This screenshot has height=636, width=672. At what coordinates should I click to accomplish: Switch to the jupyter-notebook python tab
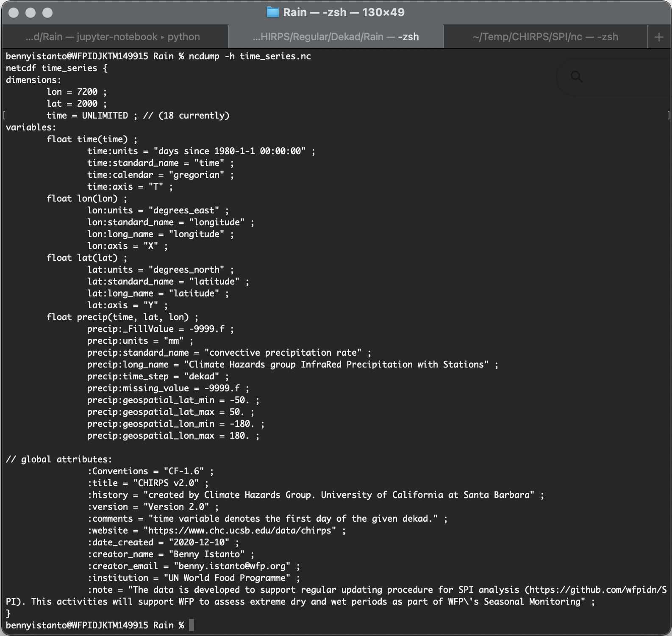point(113,37)
